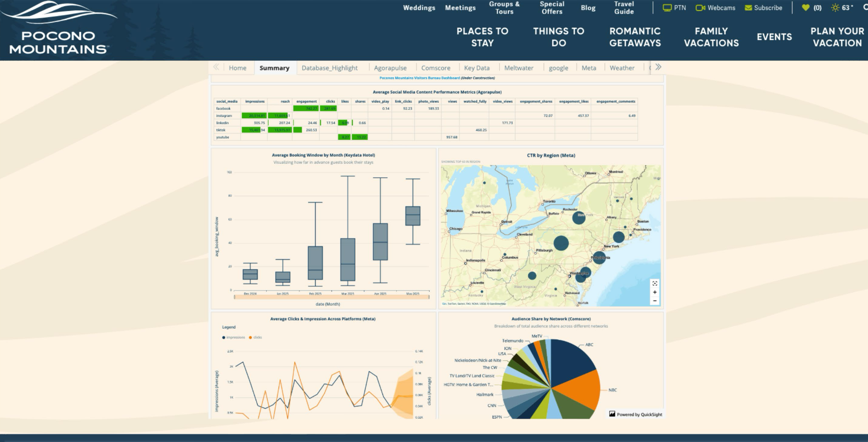This screenshot has height=442, width=868.
Task: Click the Hallmark pie chart label
Action: [485, 395]
